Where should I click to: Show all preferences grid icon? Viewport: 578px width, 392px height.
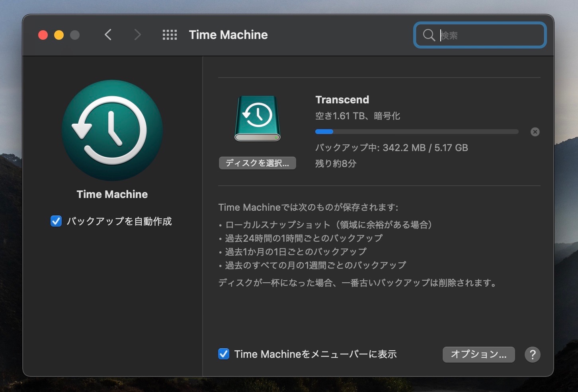pos(170,35)
